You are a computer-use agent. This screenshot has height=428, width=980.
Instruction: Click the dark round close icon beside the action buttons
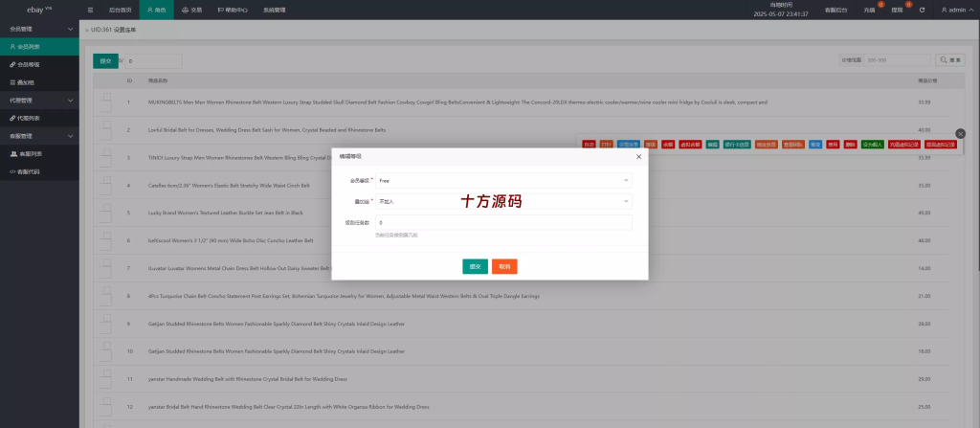point(961,133)
